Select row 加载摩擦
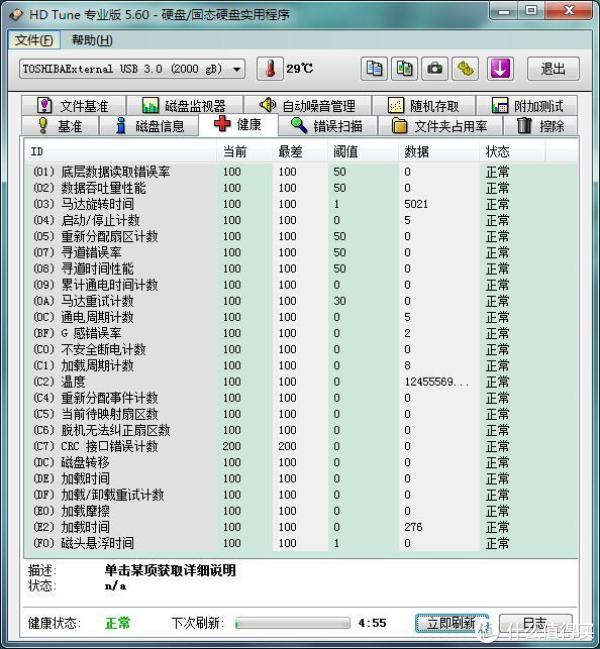Image resolution: width=600 pixels, height=649 pixels. 301,511
